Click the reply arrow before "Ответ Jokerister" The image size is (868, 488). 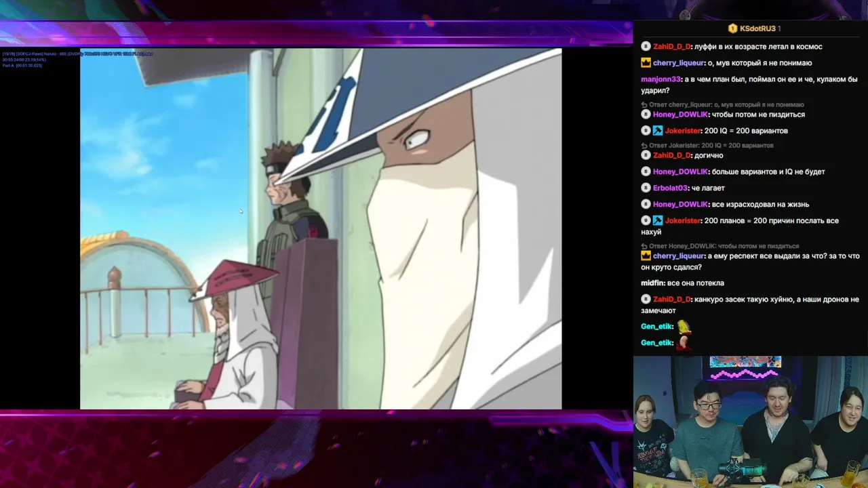click(644, 146)
